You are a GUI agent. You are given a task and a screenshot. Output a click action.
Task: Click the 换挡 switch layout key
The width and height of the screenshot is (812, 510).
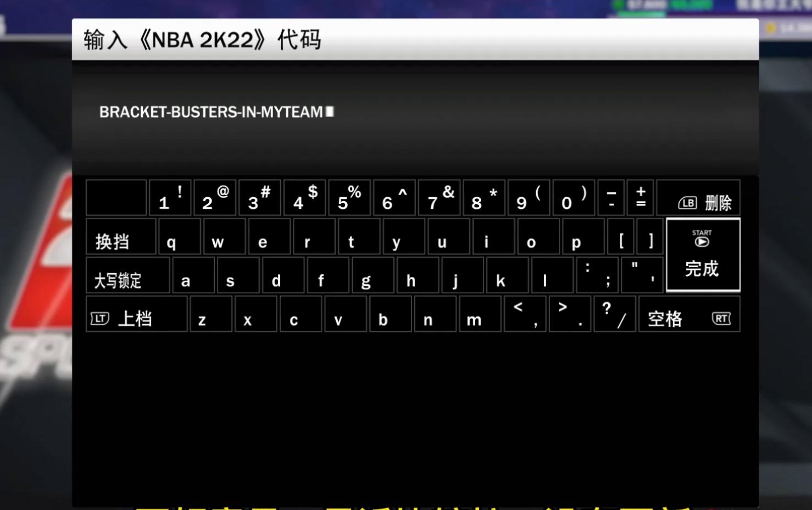[x=121, y=236]
